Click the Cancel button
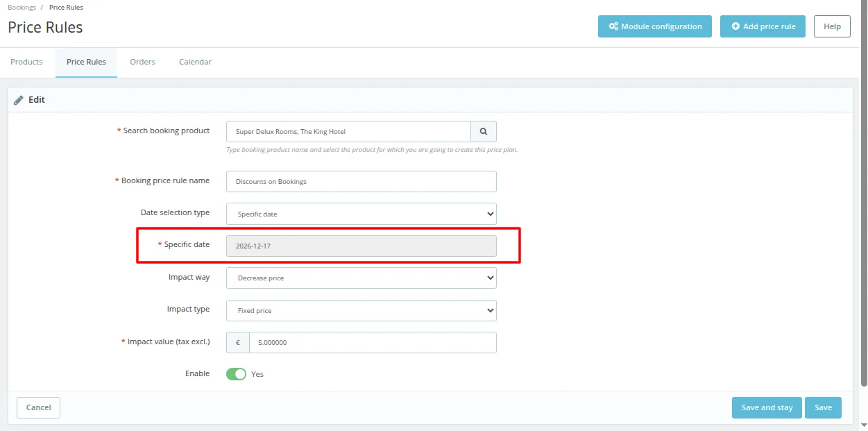 pyautogui.click(x=38, y=407)
